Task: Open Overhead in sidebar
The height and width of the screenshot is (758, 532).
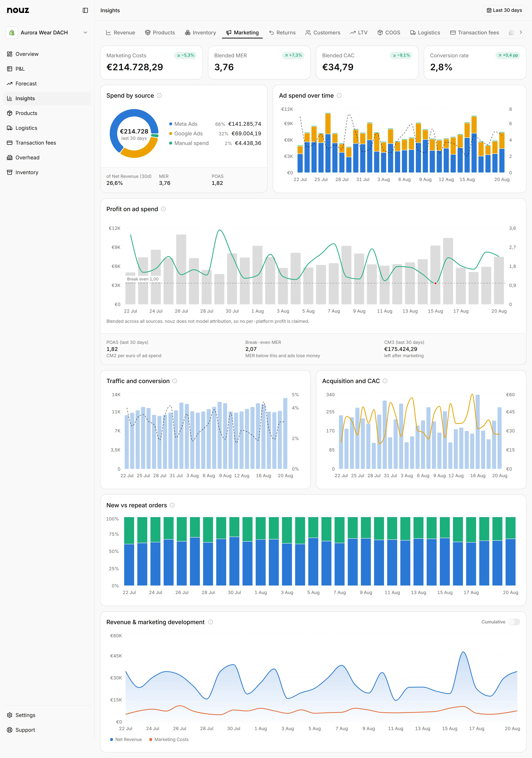Action: point(47,158)
